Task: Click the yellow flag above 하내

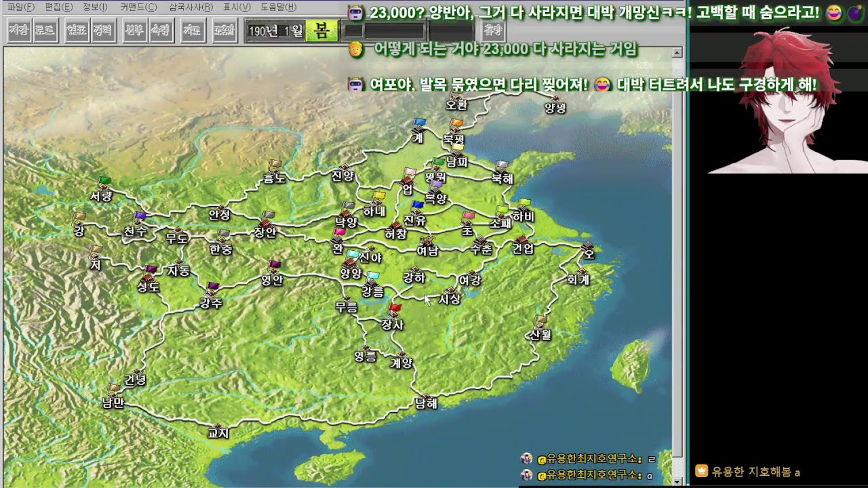Action: click(x=379, y=197)
